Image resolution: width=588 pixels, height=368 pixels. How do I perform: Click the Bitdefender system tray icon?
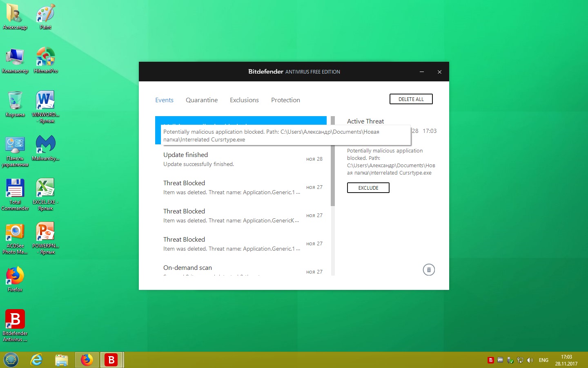click(x=491, y=360)
